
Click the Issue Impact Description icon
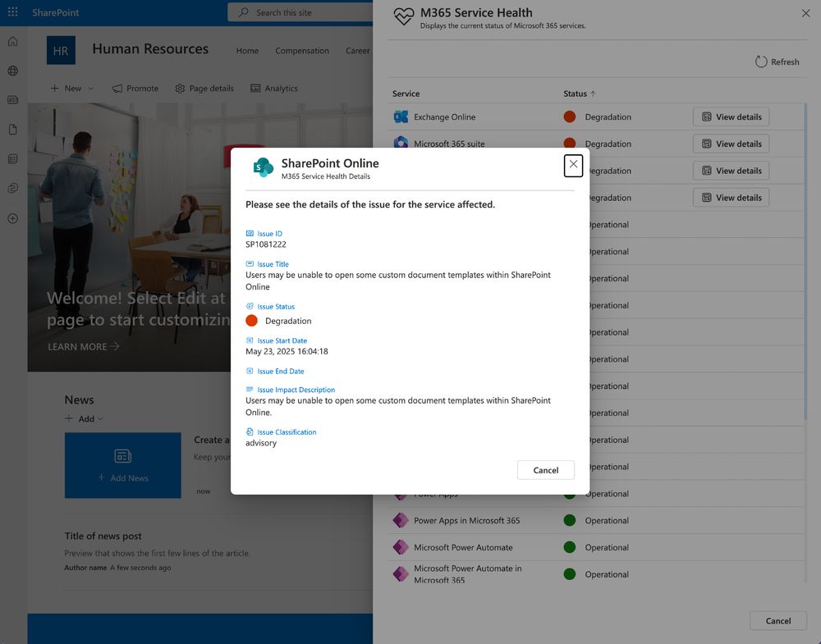(x=250, y=389)
